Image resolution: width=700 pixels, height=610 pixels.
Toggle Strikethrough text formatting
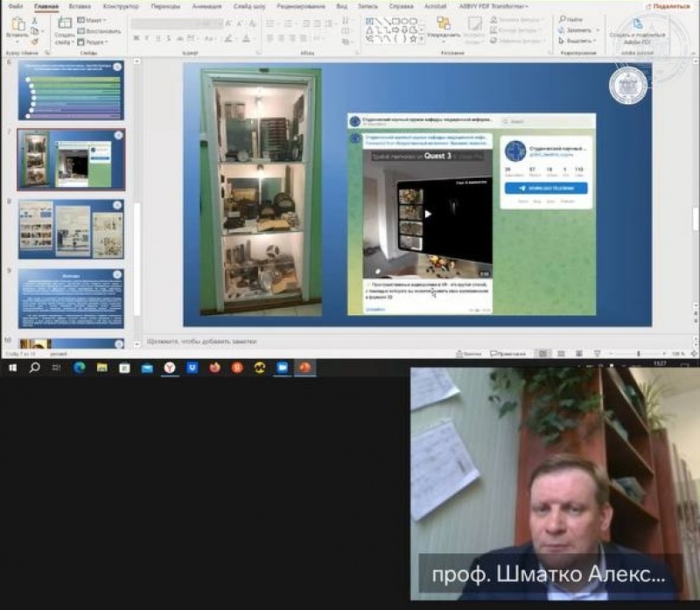(x=180, y=39)
